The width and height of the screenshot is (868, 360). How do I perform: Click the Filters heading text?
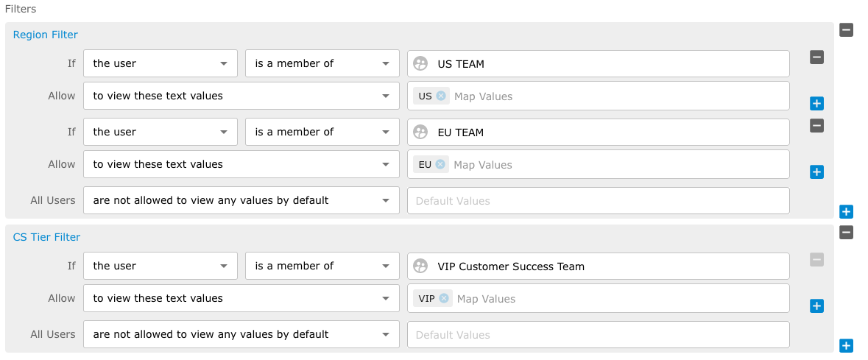(21, 9)
